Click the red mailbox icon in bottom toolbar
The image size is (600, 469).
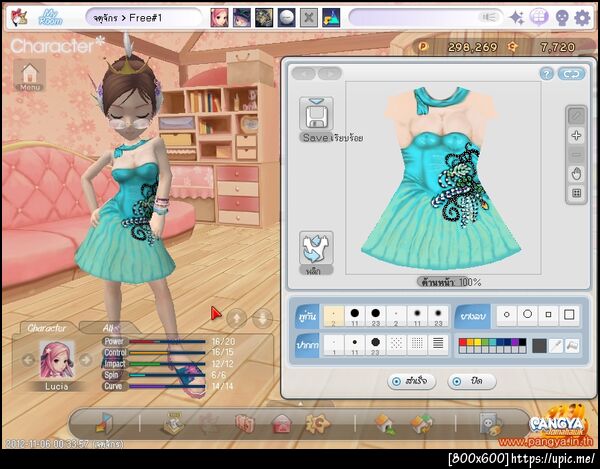coord(281,424)
